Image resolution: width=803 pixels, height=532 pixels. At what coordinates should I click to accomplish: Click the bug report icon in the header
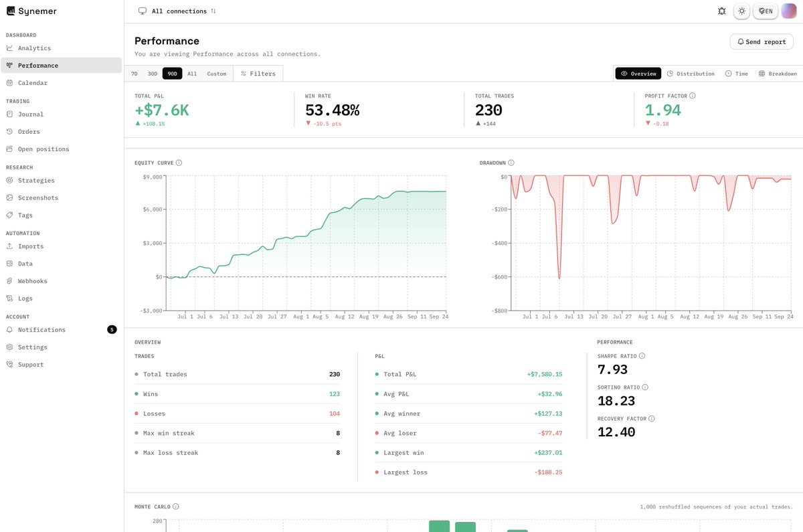pyautogui.click(x=721, y=11)
